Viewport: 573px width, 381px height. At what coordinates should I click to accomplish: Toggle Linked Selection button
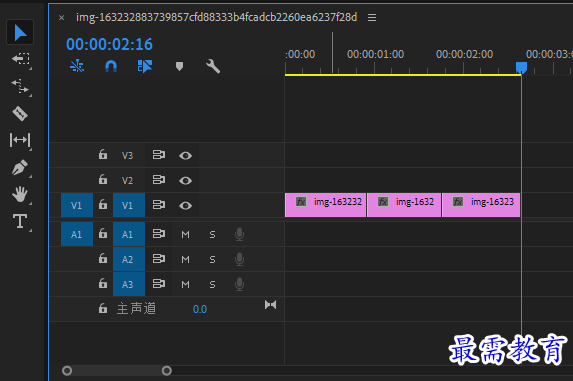click(145, 66)
